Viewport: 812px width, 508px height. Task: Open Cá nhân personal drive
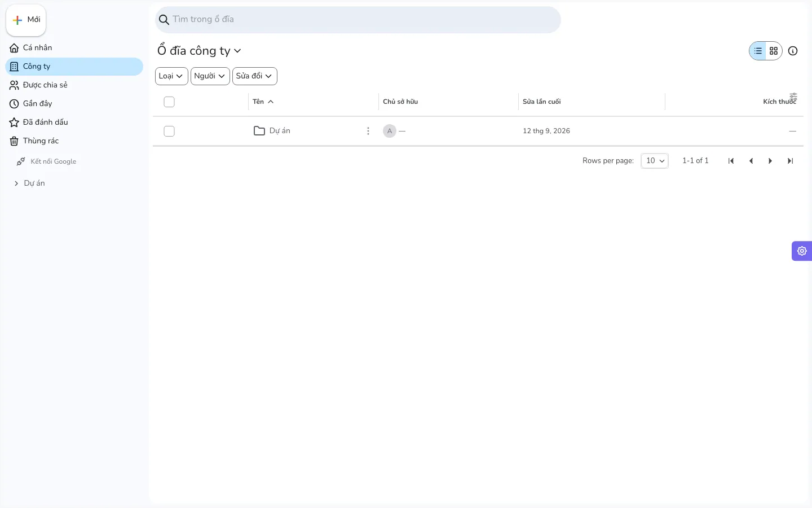[x=74, y=48]
